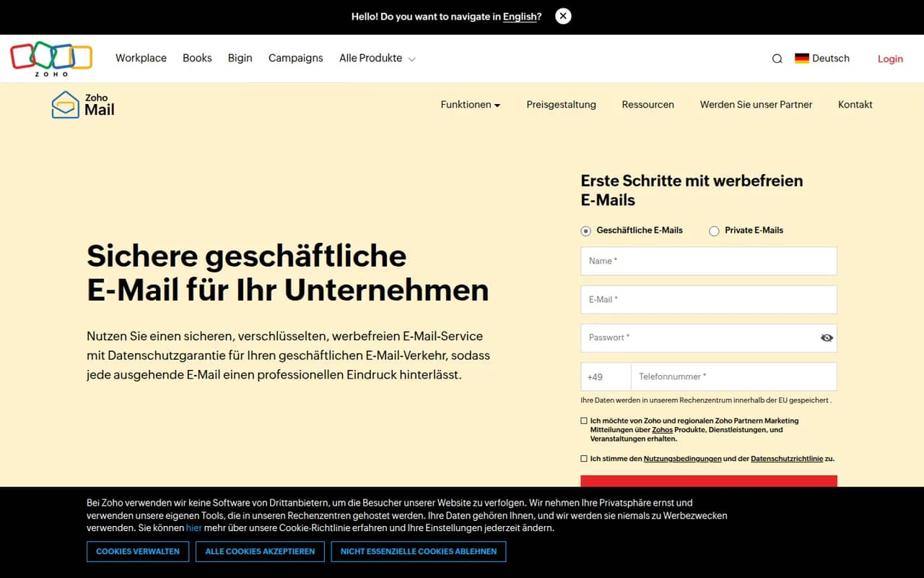
Task: Open the Funktionen dropdown menu
Action: 471,105
